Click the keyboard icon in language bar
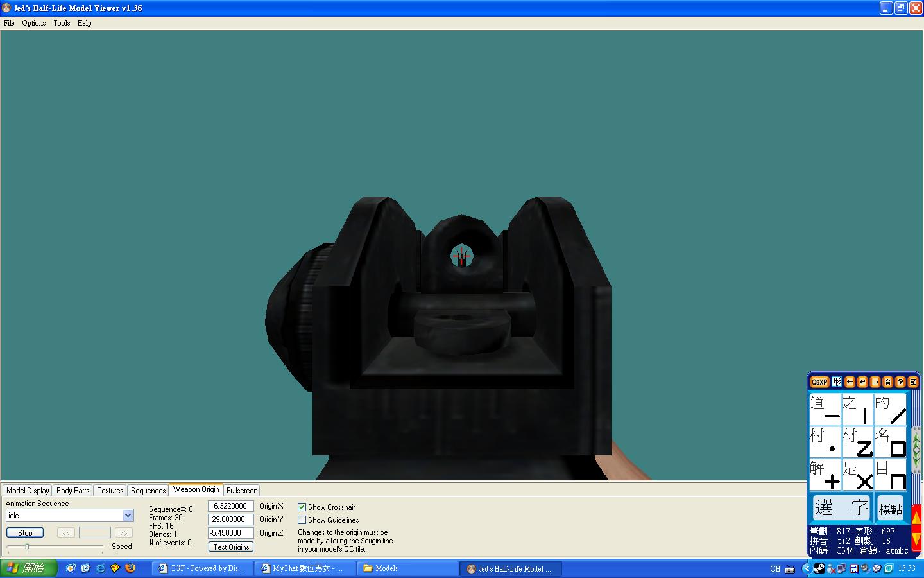 [790, 570]
